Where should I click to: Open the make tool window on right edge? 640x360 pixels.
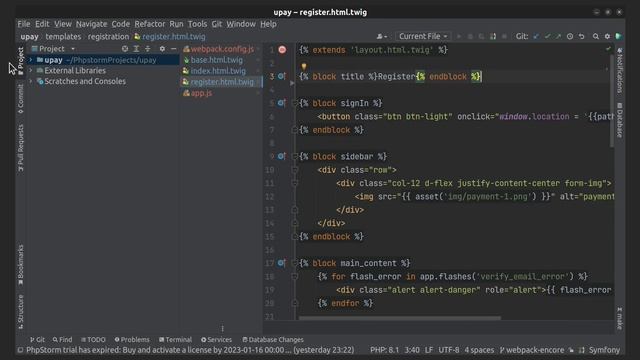click(620, 318)
